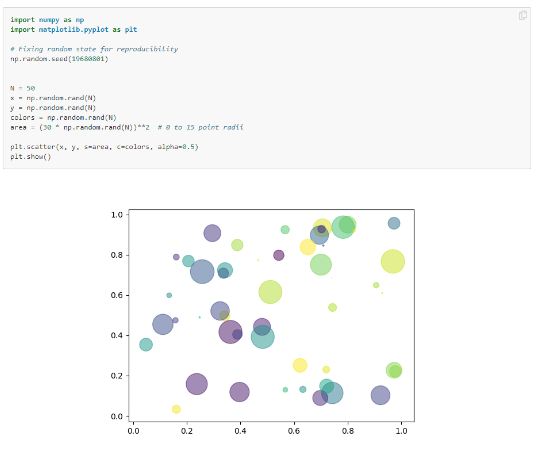Click the large yellow-green circle at plot's right edge

[x=393, y=261]
